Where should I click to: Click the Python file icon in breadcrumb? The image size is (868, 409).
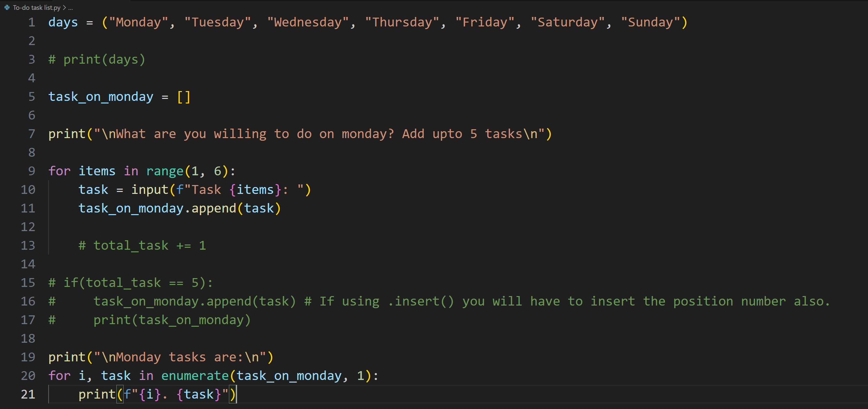[x=7, y=8]
